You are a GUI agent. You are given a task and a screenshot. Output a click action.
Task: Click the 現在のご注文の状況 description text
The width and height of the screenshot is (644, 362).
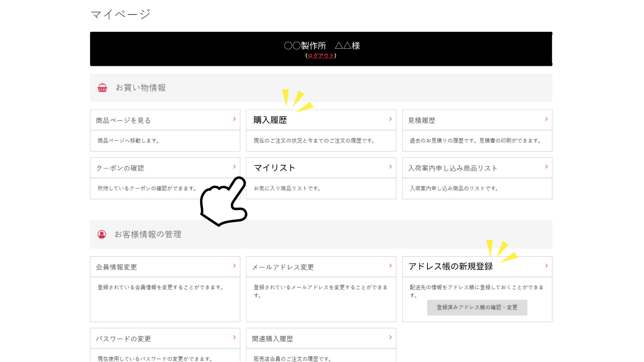[x=314, y=141]
